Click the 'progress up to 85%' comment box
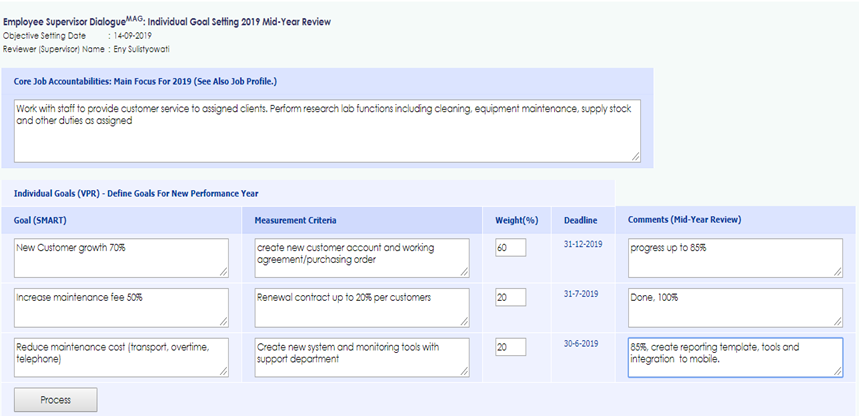The height and width of the screenshot is (416, 859). [734, 257]
